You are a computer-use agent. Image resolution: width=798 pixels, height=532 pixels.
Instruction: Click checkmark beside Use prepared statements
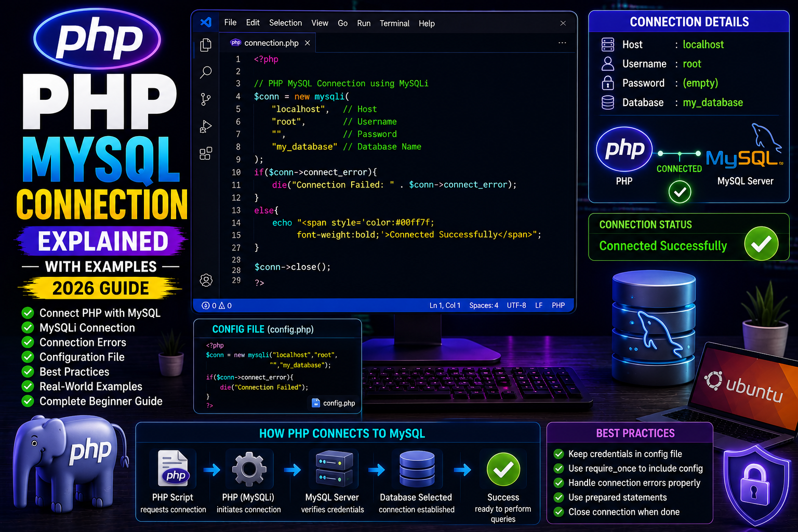tap(559, 498)
